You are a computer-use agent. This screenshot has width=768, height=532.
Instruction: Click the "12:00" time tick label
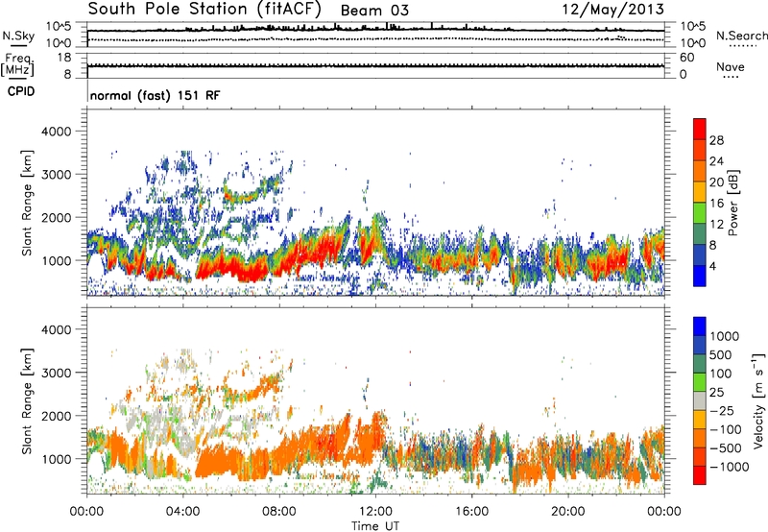click(x=375, y=512)
